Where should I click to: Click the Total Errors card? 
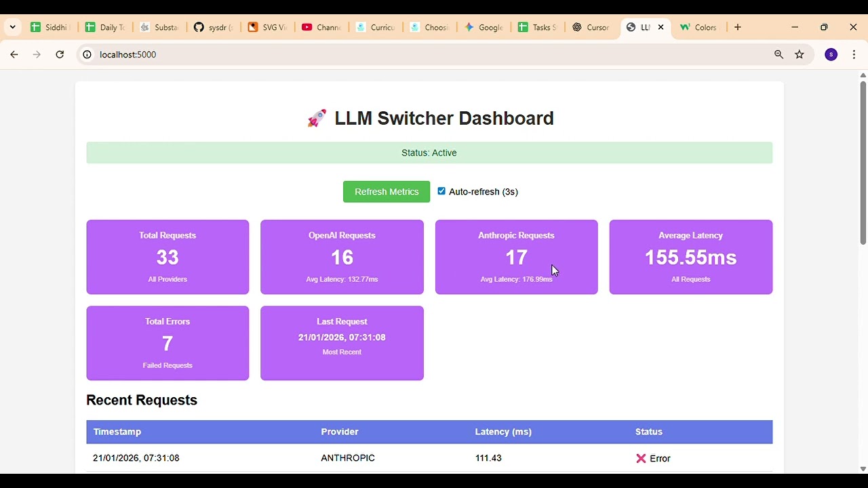coord(167,343)
